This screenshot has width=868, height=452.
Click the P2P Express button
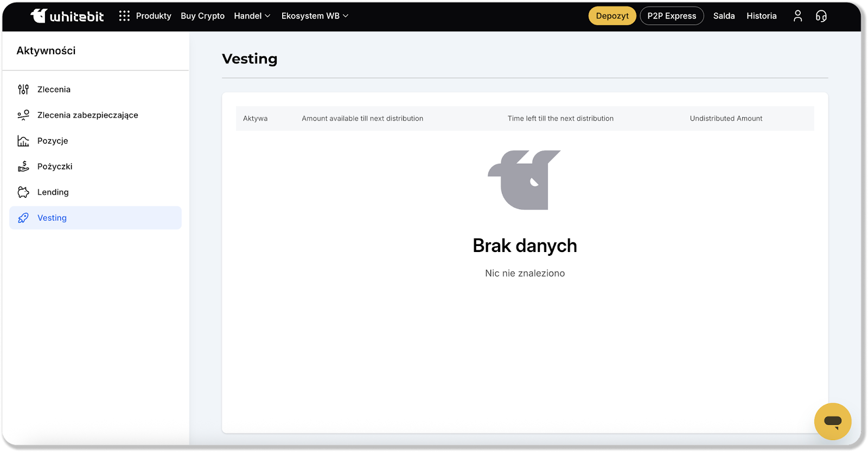pos(672,16)
